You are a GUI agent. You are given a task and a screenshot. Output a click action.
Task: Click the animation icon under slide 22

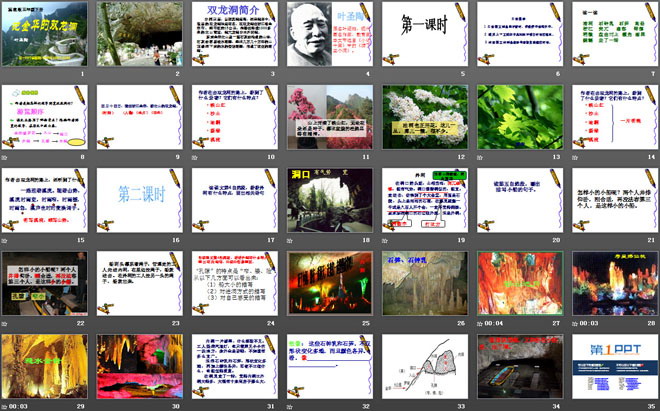[6, 323]
